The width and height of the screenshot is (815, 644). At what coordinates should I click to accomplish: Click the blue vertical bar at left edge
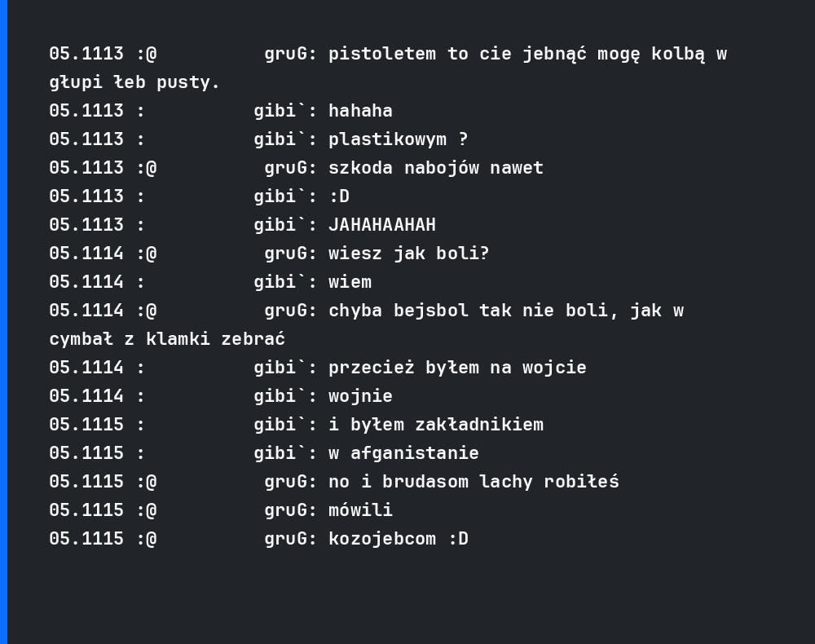click(x=3, y=322)
